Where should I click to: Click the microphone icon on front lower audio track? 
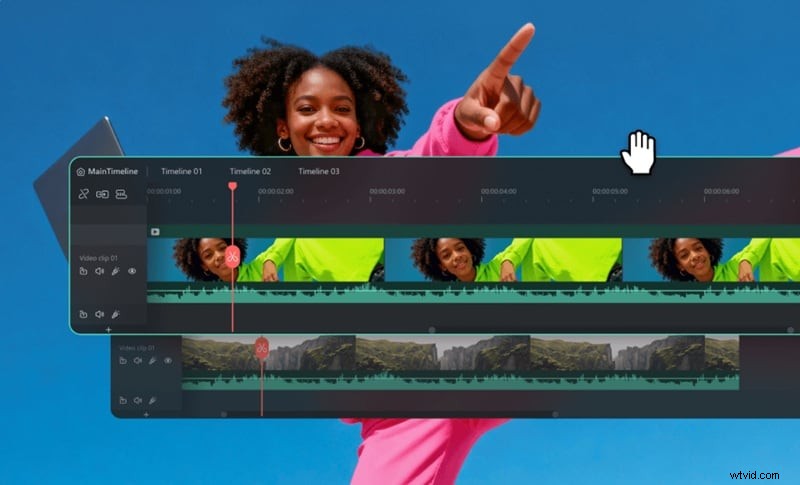click(115, 314)
